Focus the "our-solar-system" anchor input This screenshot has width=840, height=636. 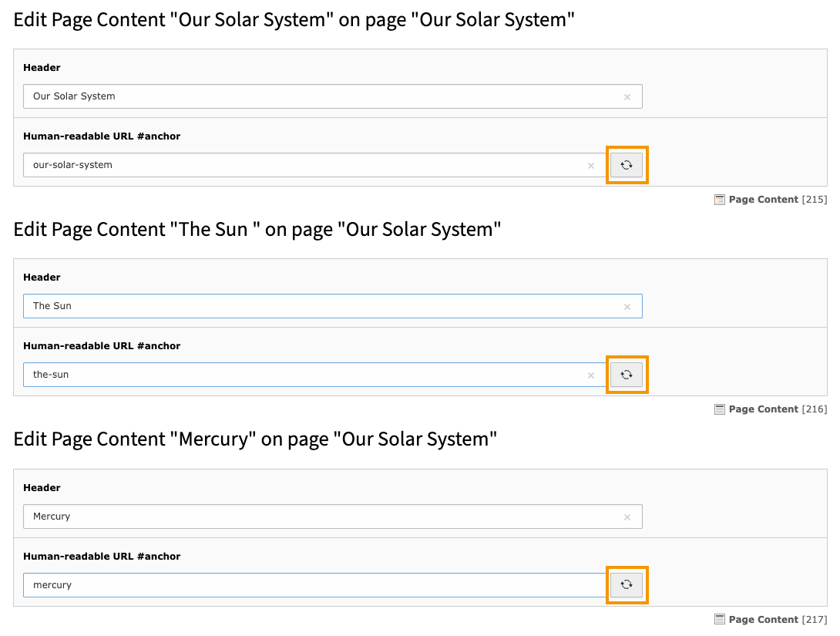314,165
